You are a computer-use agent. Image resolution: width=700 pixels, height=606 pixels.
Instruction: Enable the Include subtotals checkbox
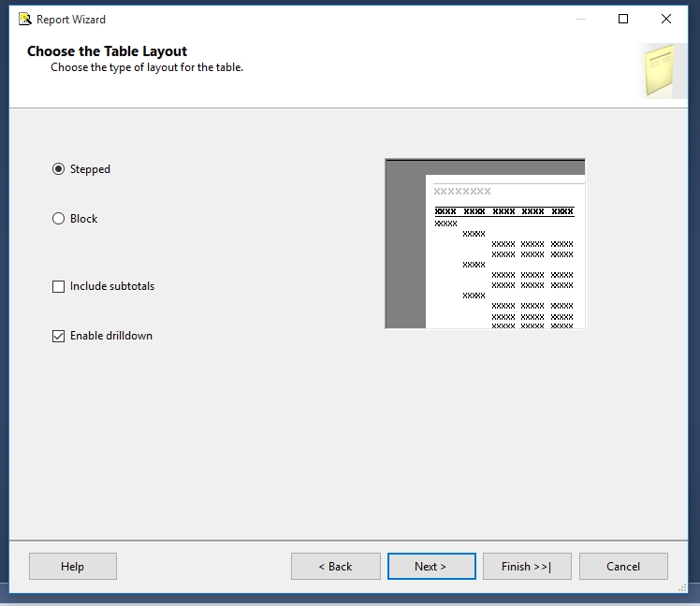(59, 287)
